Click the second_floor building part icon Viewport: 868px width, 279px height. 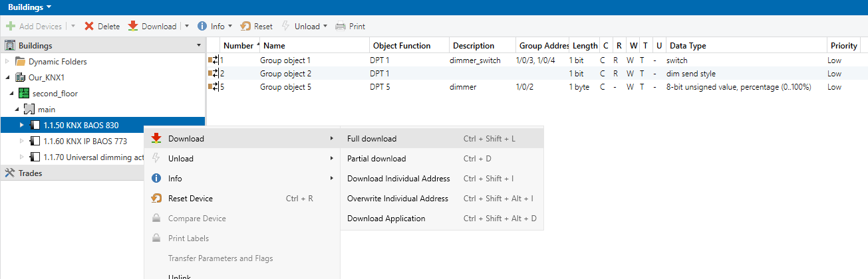pyautogui.click(x=25, y=94)
